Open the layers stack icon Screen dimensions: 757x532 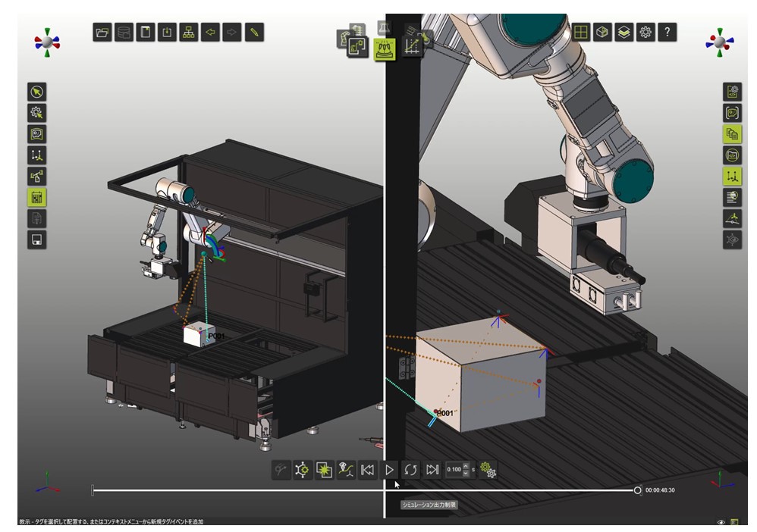[624, 33]
